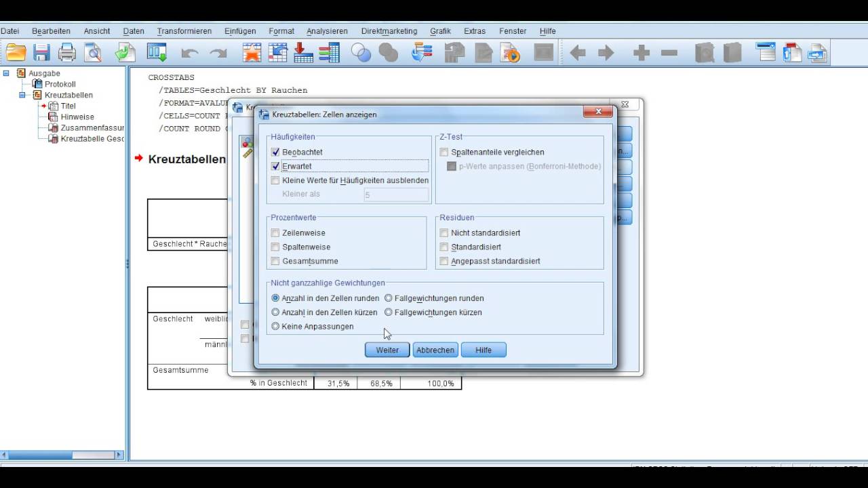The width and height of the screenshot is (868, 488).
Task: Click the Print toolbar icon
Action: [x=66, y=53]
